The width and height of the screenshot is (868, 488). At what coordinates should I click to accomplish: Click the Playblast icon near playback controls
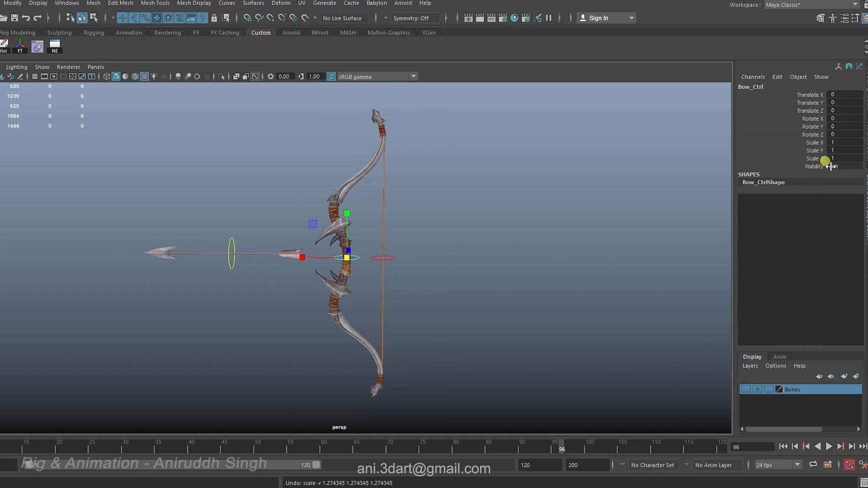(828, 465)
